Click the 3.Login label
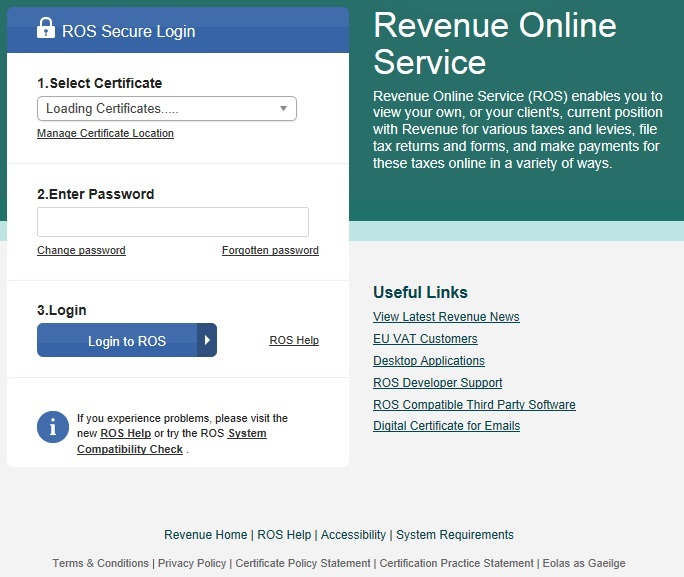Viewport: 684px width, 577px height. [x=62, y=310]
